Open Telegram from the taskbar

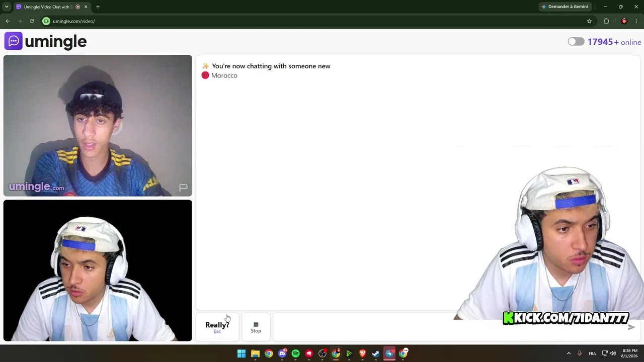pyautogui.click(x=389, y=353)
